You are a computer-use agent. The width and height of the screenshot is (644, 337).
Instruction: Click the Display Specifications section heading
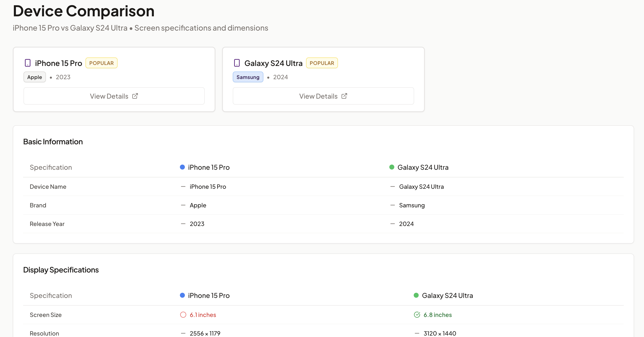point(61,270)
